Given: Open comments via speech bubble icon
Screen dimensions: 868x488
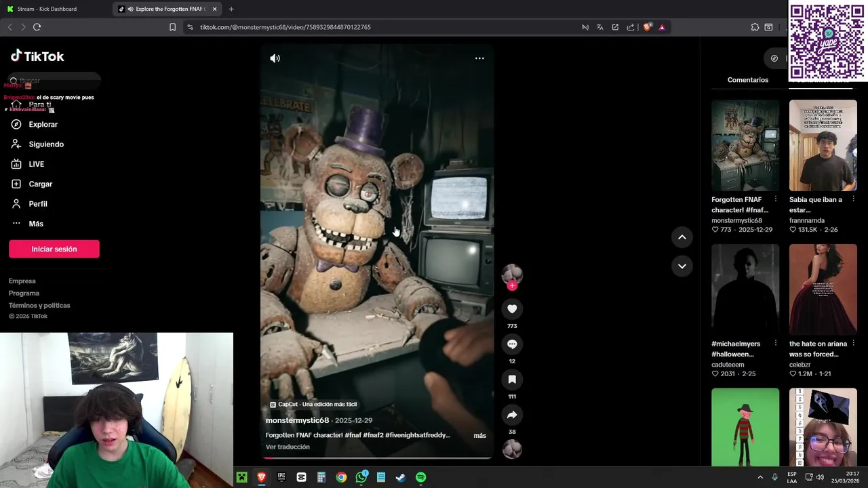Looking at the screenshot, I should (512, 344).
